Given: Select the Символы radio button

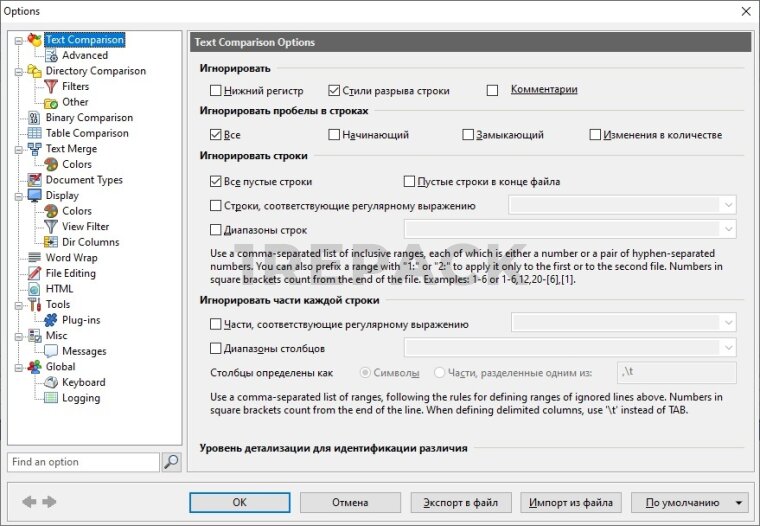Looking at the screenshot, I should pyautogui.click(x=365, y=372).
